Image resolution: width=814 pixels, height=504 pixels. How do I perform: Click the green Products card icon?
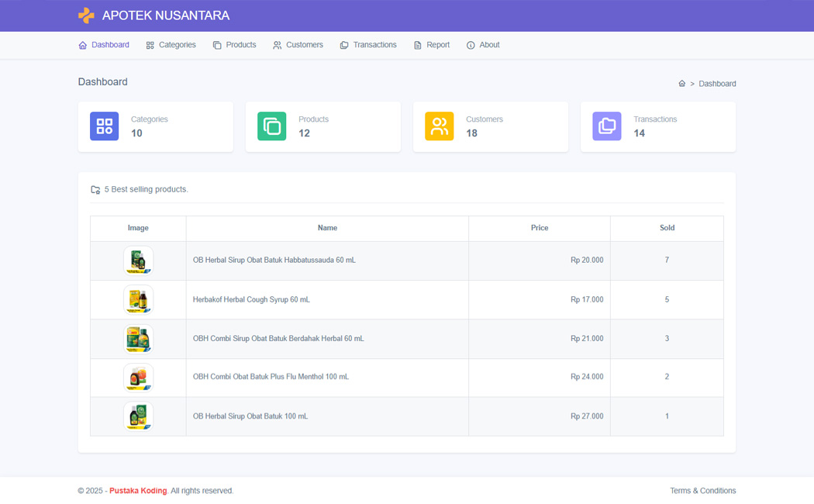coord(271,126)
